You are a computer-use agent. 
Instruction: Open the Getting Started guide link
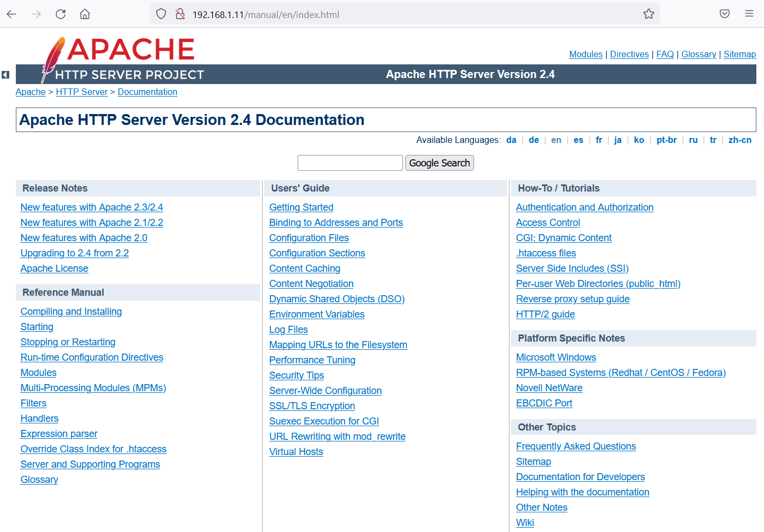301,207
